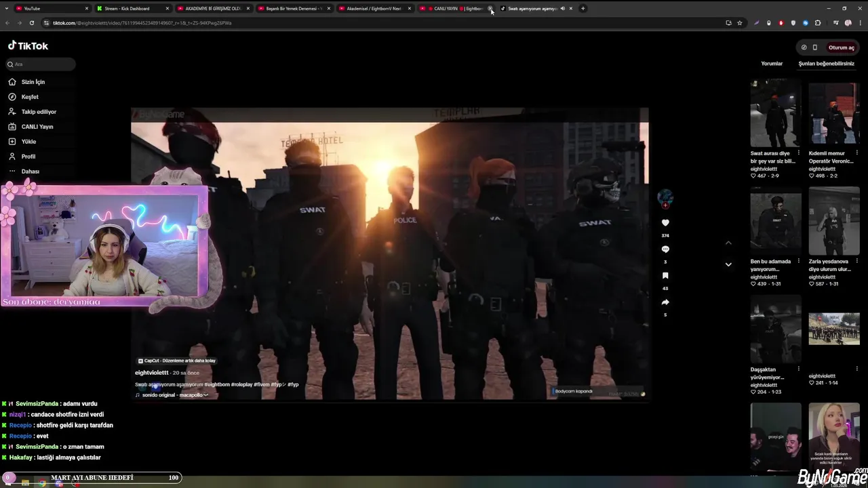Open Profil from sidebar

(28, 157)
